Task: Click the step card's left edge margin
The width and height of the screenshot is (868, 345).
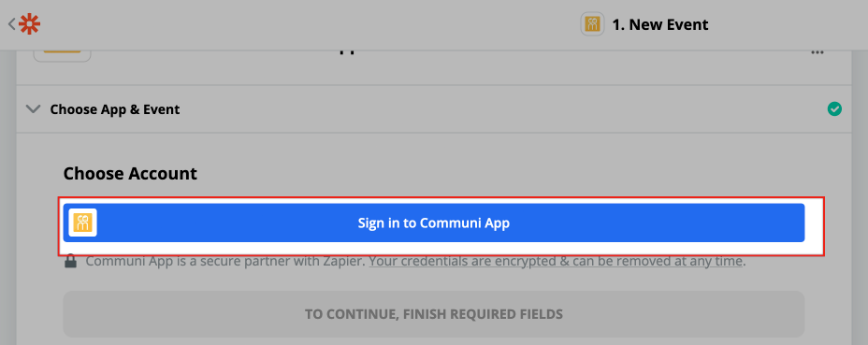Action: [x=19, y=222]
